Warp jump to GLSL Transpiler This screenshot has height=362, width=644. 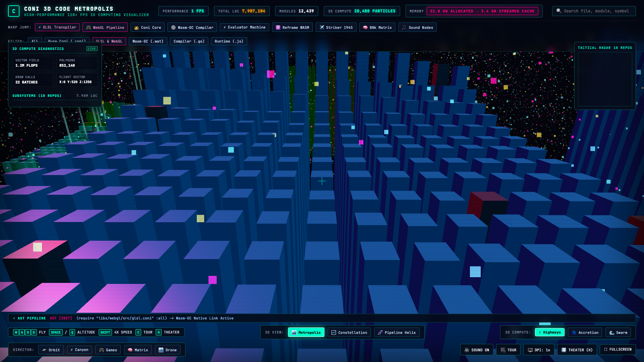[x=57, y=27]
